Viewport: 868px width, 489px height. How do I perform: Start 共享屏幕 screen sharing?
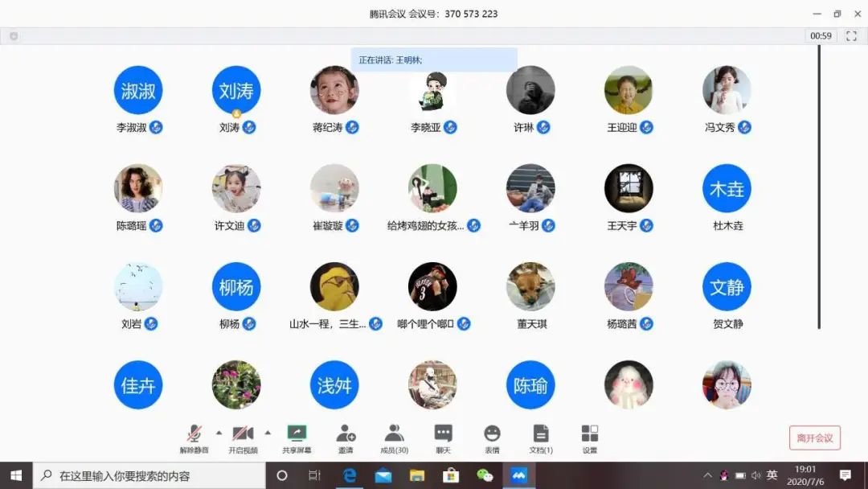(x=297, y=438)
